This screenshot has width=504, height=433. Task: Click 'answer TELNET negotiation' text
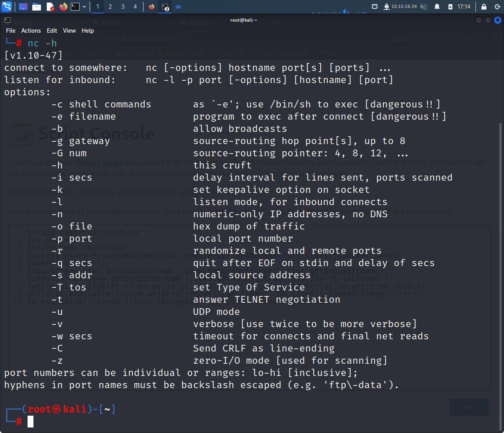[x=267, y=300]
